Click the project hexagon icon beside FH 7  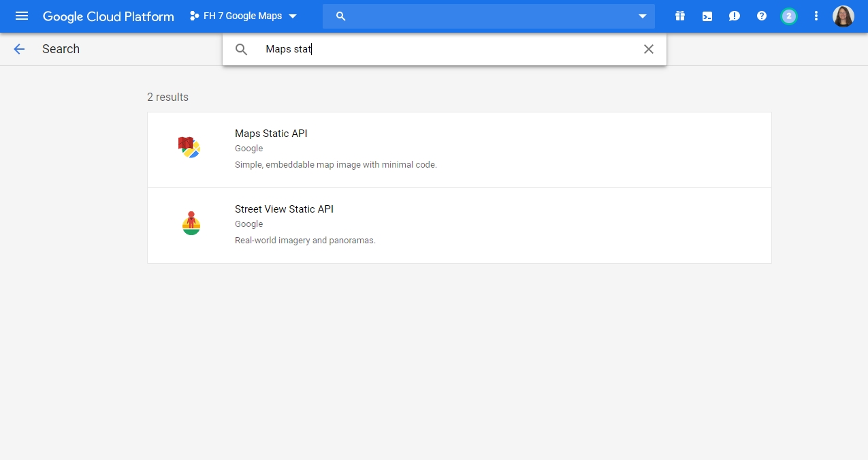(194, 16)
